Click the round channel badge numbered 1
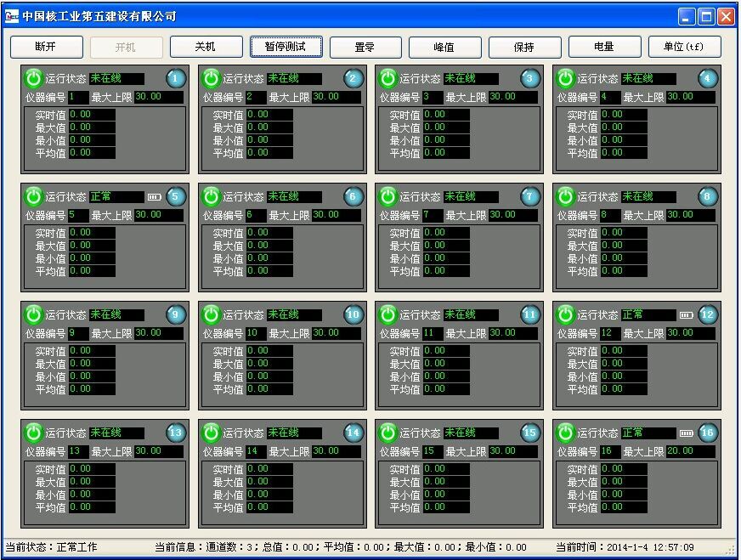This screenshot has width=741, height=560. [x=175, y=78]
